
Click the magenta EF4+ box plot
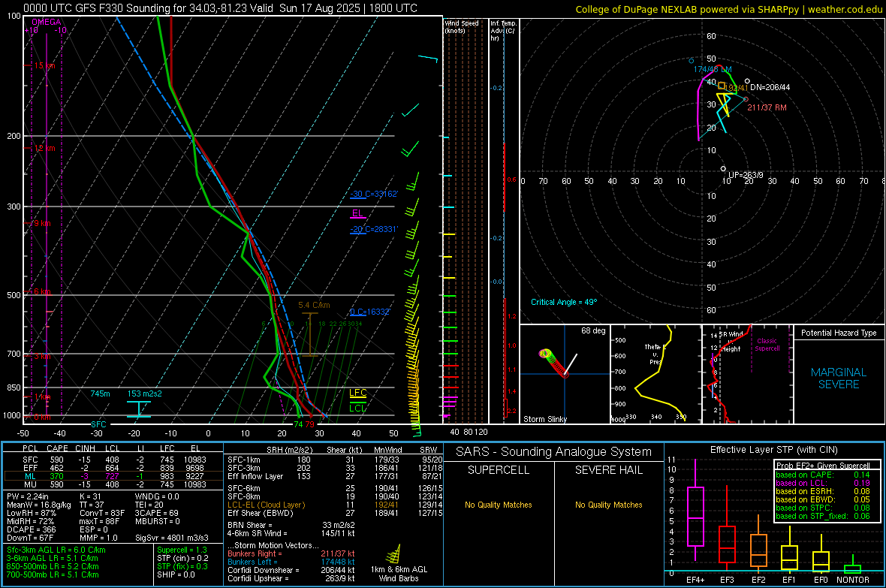coord(695,510)
